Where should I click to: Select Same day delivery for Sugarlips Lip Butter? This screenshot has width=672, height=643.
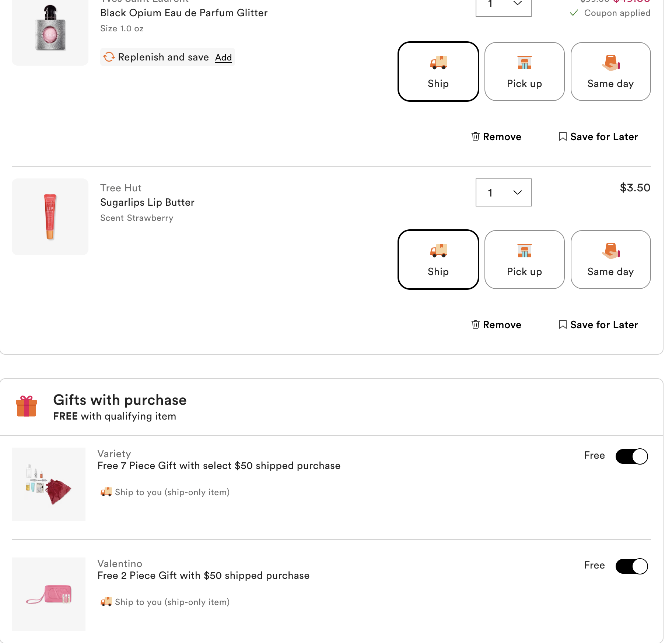click(x=610, y=259)
